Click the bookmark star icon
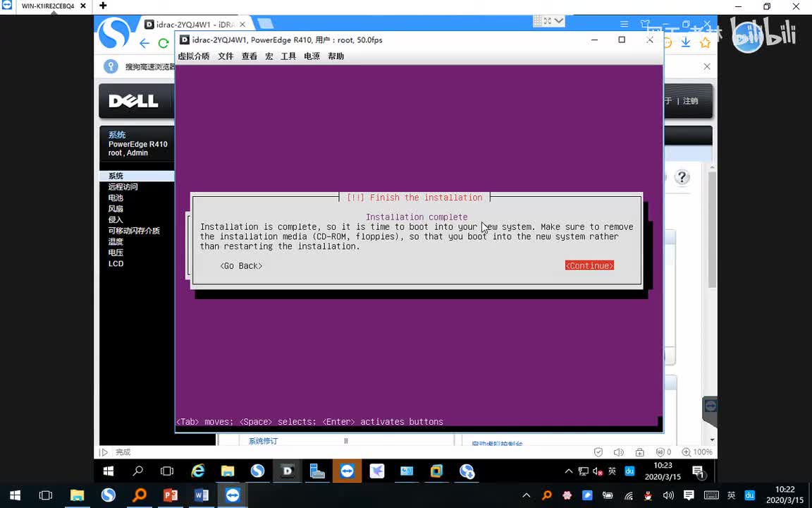The height and width of the screenshot is (508, 812). tap(705, 43)
